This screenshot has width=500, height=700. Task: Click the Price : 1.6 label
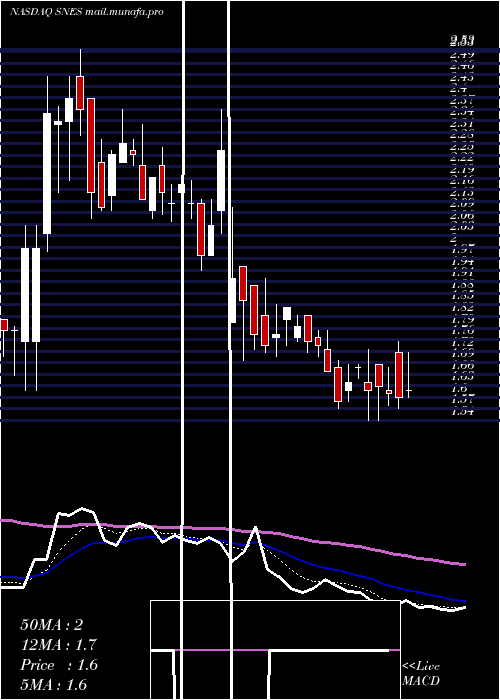[x=58, y=665]
